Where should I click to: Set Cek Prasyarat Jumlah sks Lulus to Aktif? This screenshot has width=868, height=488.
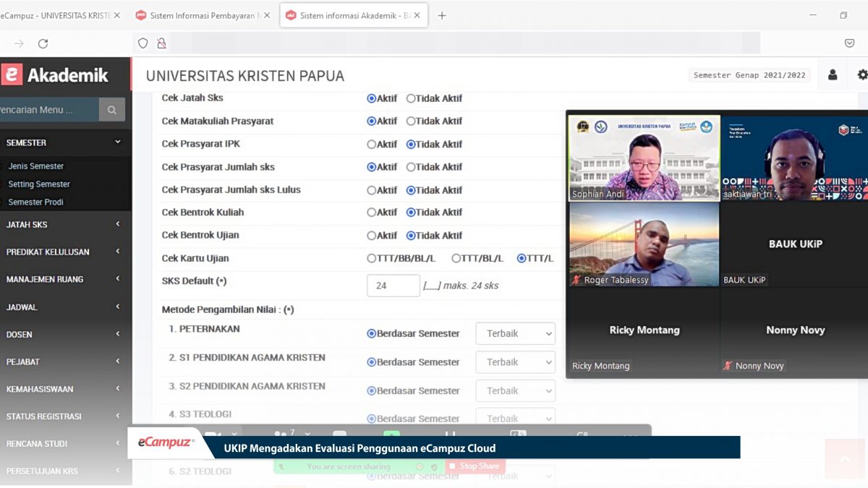[x=372, y=190]
